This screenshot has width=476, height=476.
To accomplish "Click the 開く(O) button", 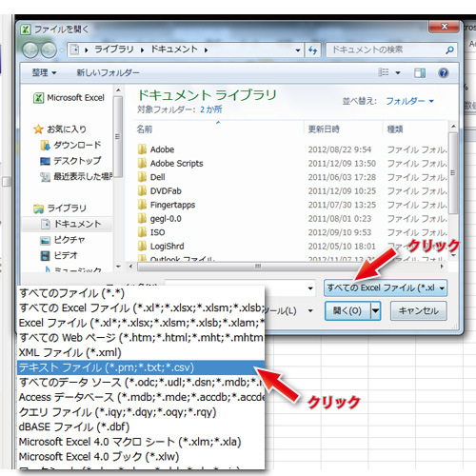I will click(x=347, y=310).
